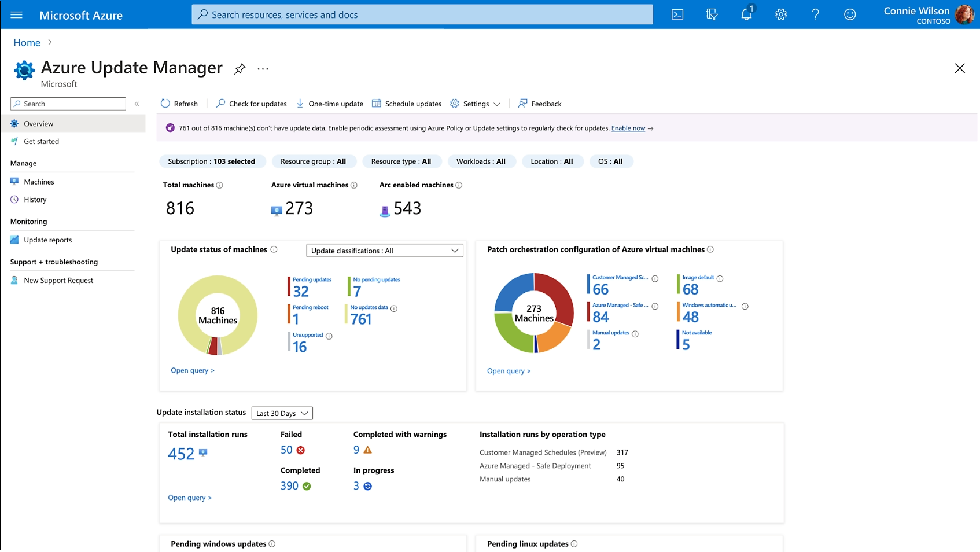Click the notifications bell icon
This screenshot has width=980, height=552.
pyautogui.click(x=746, y=14)
